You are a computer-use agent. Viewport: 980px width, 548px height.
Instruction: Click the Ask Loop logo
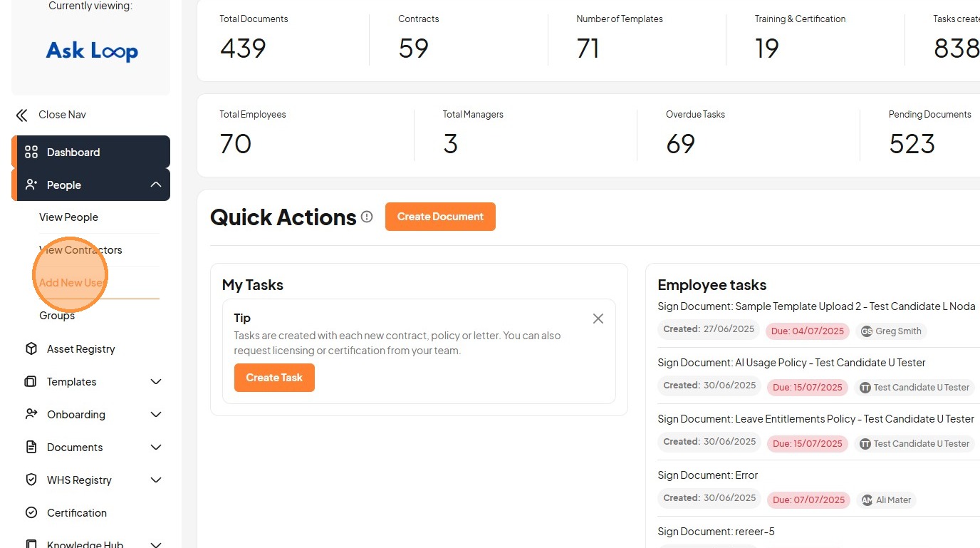point(92,51)
